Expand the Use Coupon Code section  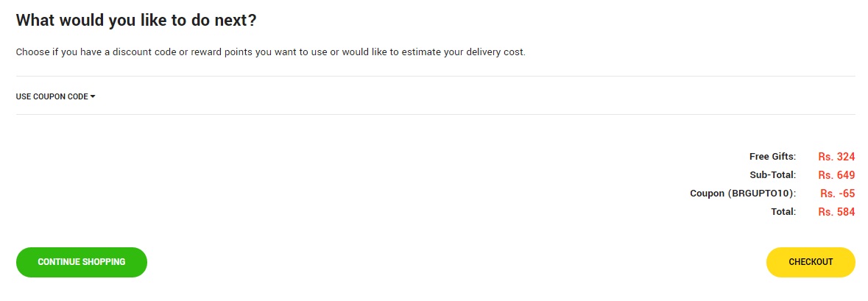point(52,96)
